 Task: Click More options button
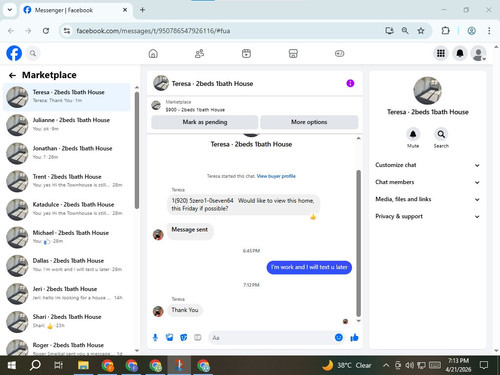309,122
